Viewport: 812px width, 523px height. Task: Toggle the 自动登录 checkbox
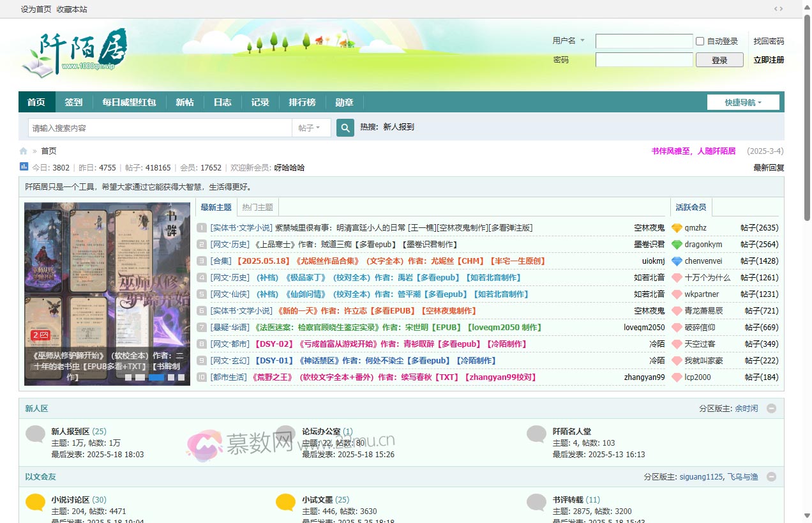click(700, 42)
